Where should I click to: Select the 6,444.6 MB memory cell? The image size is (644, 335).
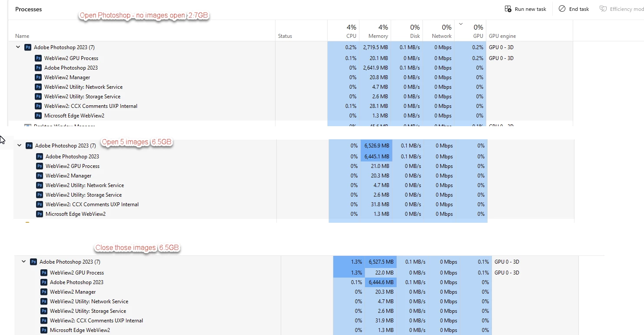381,282
